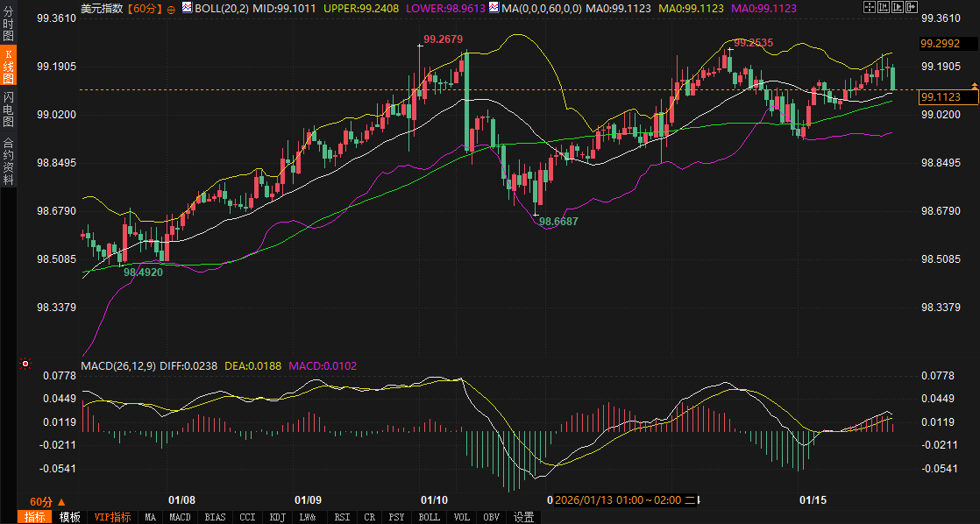Click the MA indicator chart icon
The height and width of the screenshot is (524, 980).
[494, 8]
